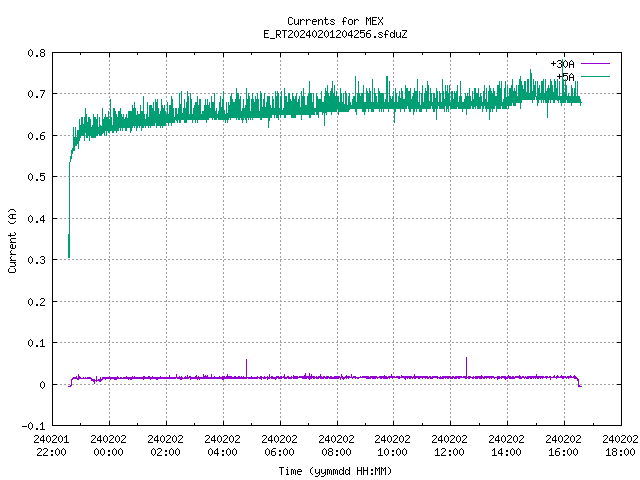
Task: Click the purple spike near 12:30
Action: click(467, 367)
